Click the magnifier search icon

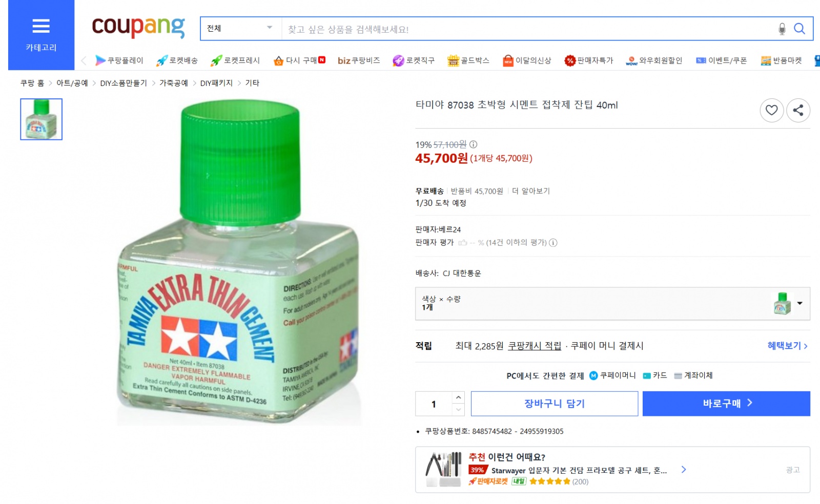point(799,29)
